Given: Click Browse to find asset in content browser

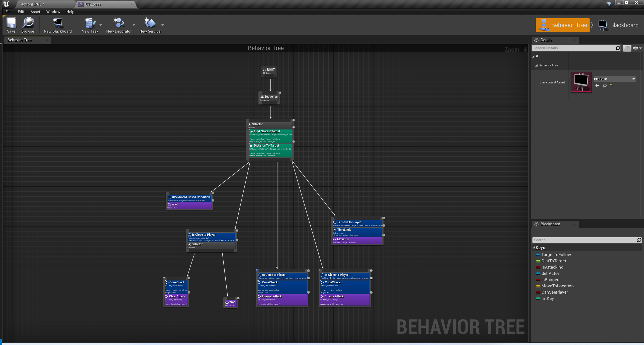Looking at the screenshot, I should pos(28,25).
